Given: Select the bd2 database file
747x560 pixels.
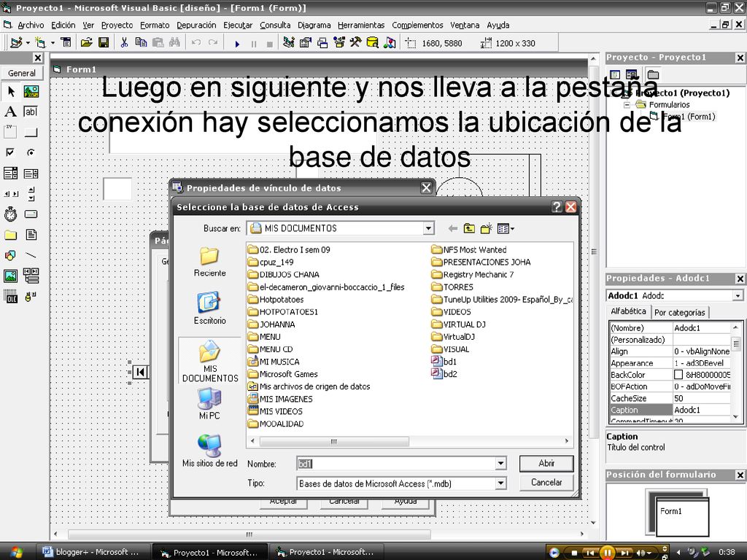Looking at the screenshot, I should coord(444,374).
